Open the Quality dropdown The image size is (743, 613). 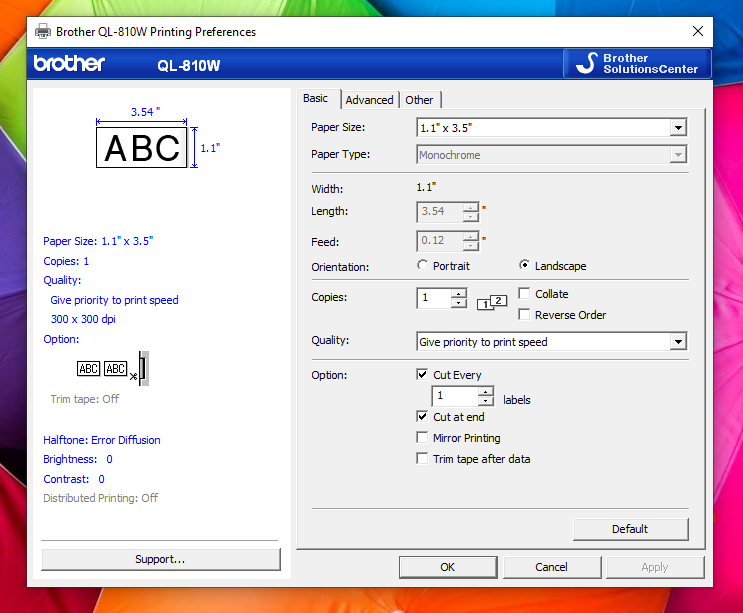[678, 342]
